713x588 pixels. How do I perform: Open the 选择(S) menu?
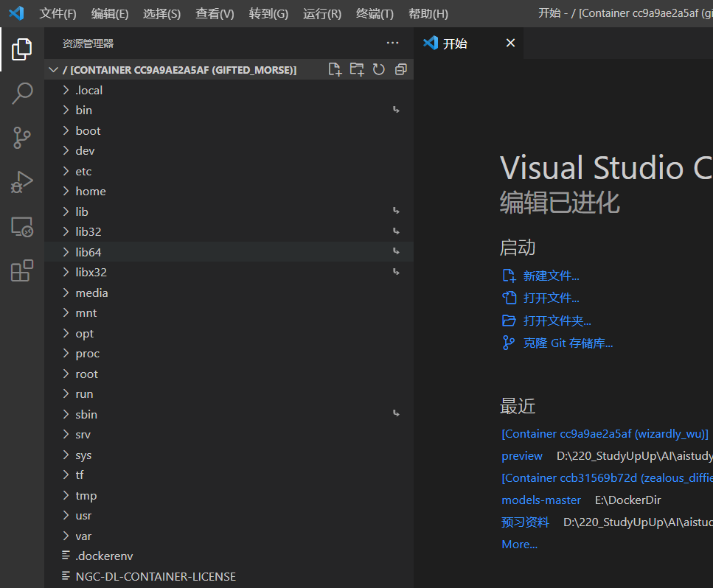pos(161,14)
